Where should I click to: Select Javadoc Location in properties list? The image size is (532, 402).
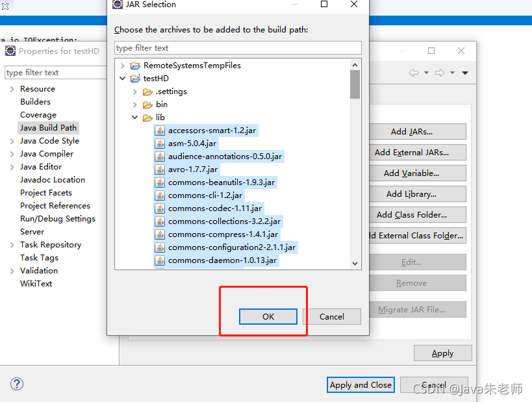[x=53, y=180]
